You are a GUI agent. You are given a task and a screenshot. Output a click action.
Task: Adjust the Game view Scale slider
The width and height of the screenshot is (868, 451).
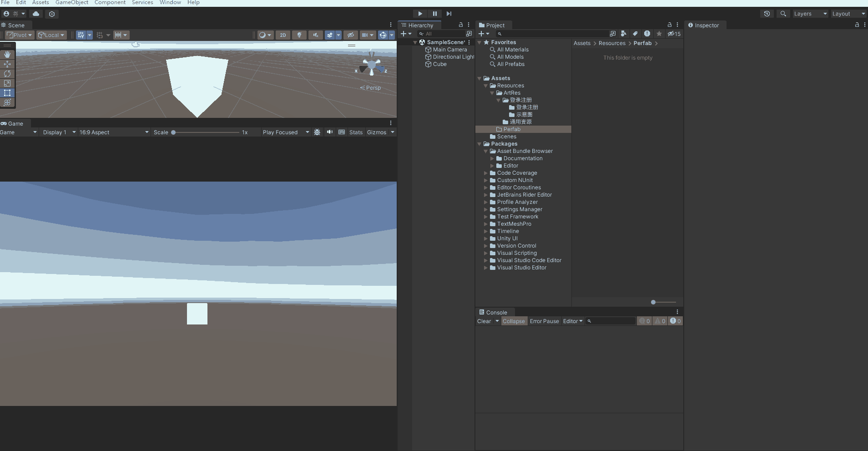pyautogui.click(x=206, y=132)
